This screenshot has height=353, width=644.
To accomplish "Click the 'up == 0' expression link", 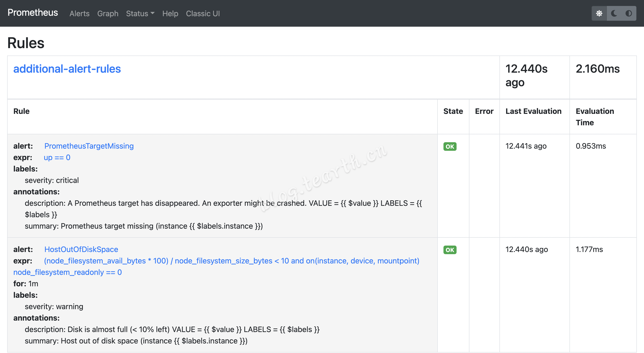I will click(x=57, y=157).
